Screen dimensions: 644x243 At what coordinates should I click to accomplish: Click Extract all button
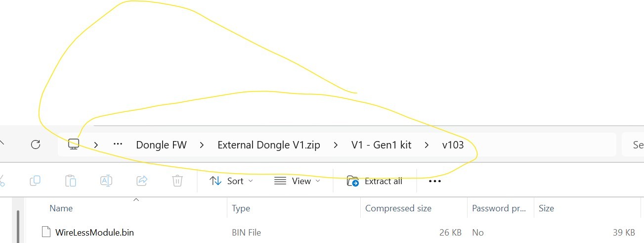pos(375,181)
